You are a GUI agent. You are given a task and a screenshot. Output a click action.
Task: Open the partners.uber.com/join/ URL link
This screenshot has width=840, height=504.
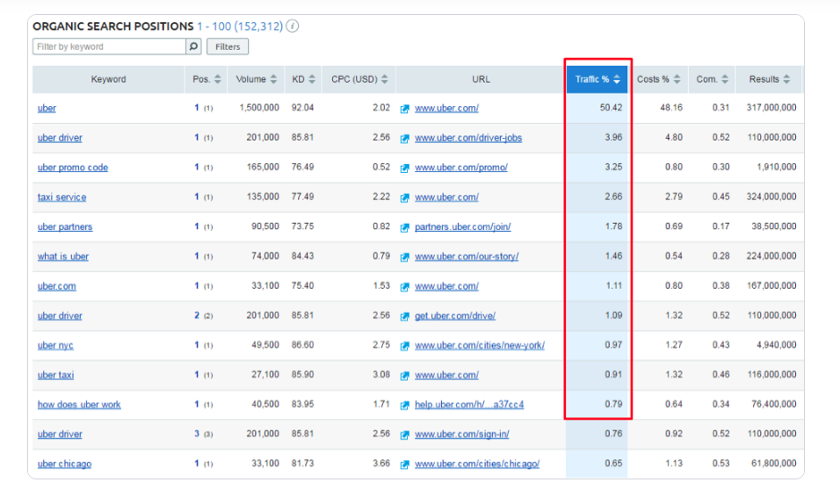pos(463,227)
